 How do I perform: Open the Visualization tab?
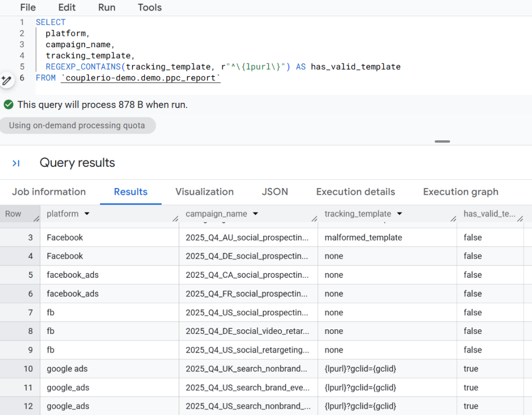pos(205,192)
